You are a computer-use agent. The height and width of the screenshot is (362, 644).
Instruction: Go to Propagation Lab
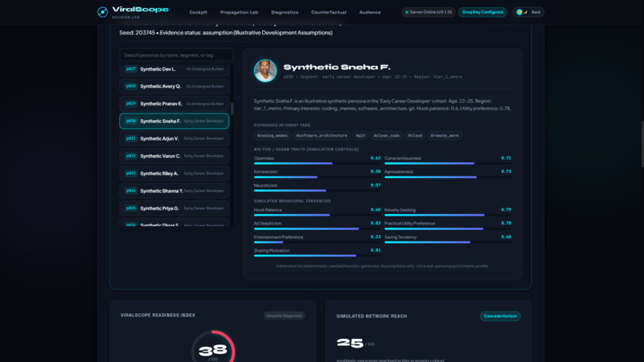coord(239,12)
